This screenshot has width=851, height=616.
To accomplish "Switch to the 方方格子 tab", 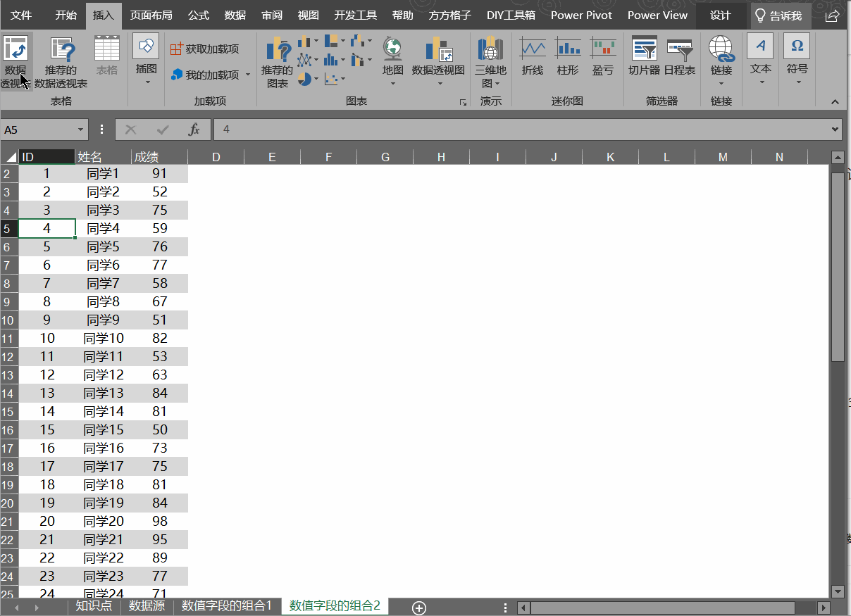I will tap(450, 15).
